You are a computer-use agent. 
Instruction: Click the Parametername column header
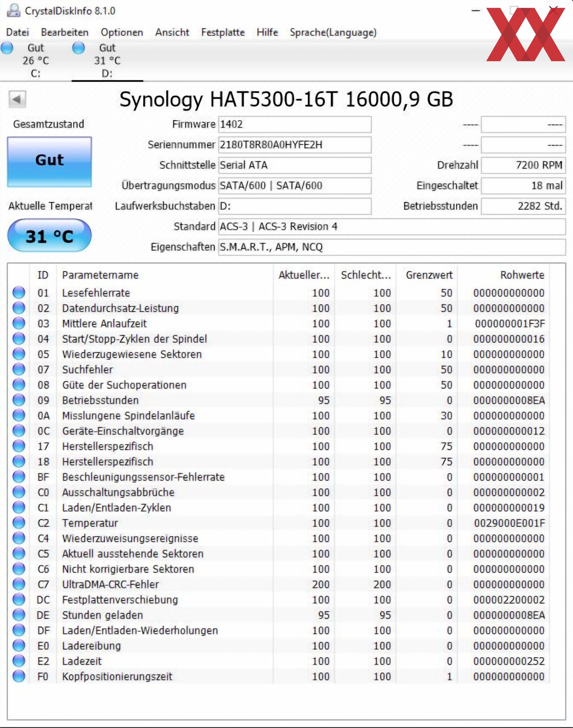pyautogui.click(x=100, y=275)
